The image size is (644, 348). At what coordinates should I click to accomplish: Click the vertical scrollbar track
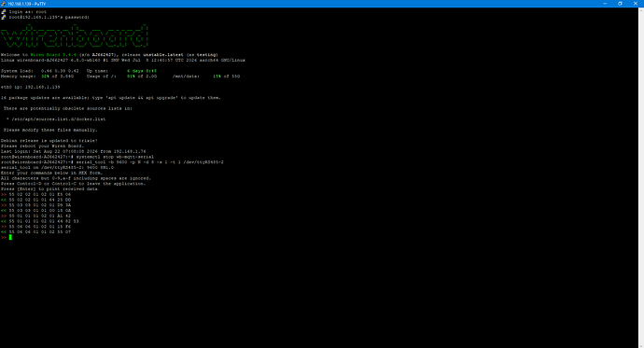[x=641, y=177]
